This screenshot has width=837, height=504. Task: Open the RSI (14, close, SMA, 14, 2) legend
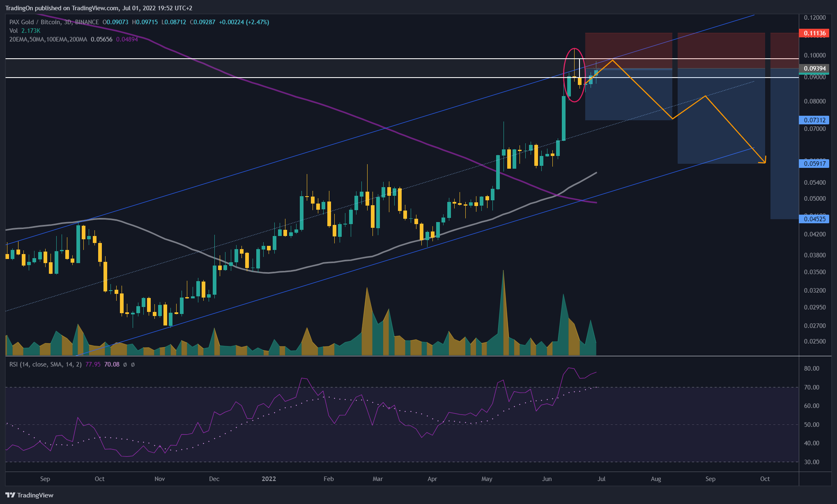(45, 364)
